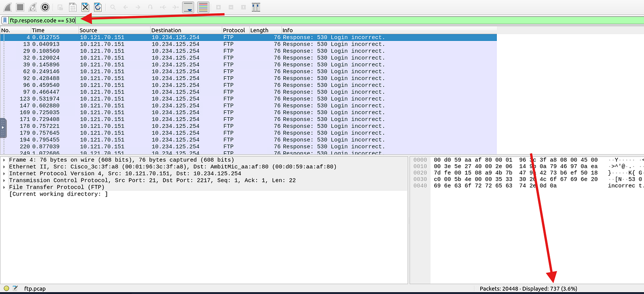The height and width of the screenshot is (294, 644).
Task: Sort packets by the Time column
Action: 55,30
